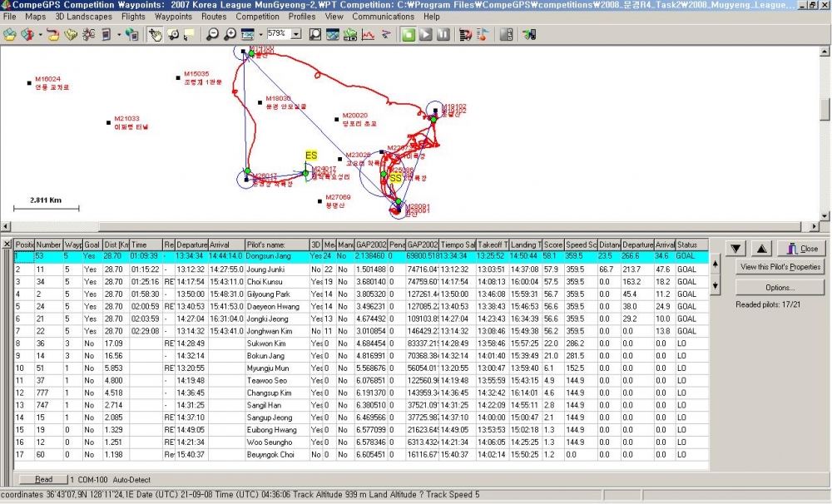Click the open route folder icon with red arrow
Image resolution: width=832 pixels, height=504 pixels.
click(x=53, y=35)
